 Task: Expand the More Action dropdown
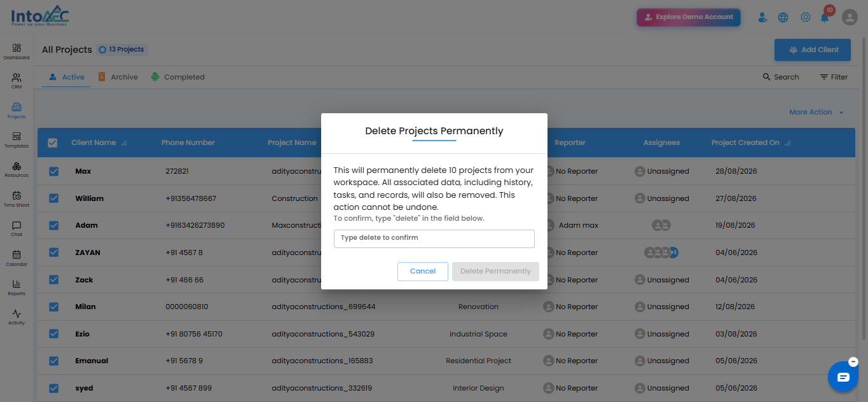[x=816, y=112]
